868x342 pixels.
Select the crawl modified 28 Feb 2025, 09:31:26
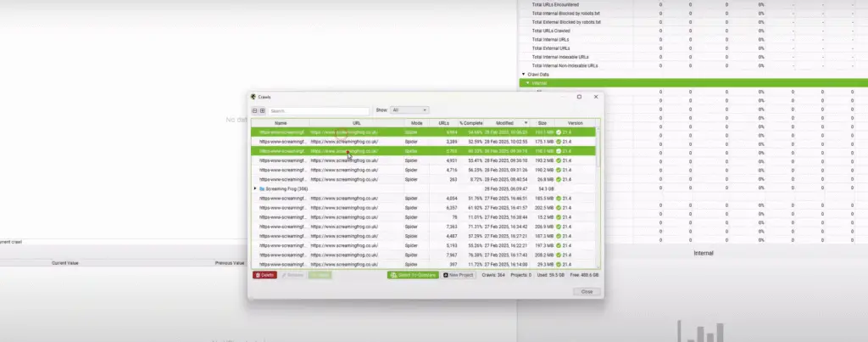pos(424,171)
